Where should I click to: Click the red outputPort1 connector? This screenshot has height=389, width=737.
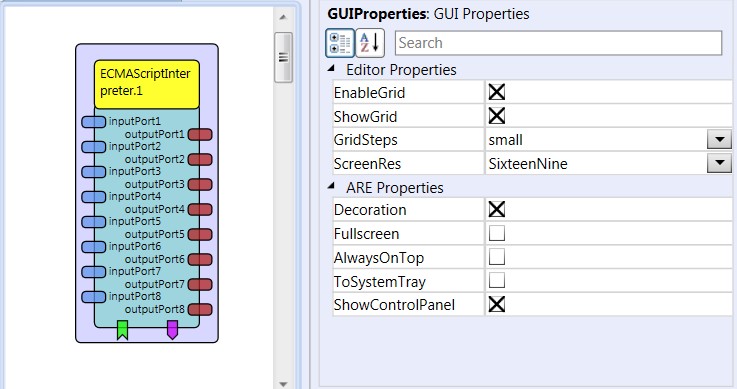200,135
